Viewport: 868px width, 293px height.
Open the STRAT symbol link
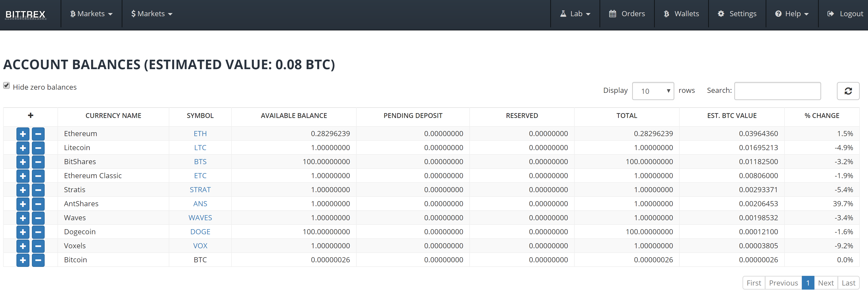(x=200, y=190)
